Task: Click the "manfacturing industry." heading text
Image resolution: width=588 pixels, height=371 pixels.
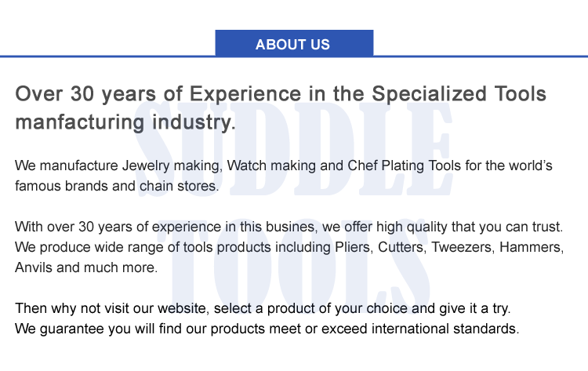Action: [x=125, y=123]
